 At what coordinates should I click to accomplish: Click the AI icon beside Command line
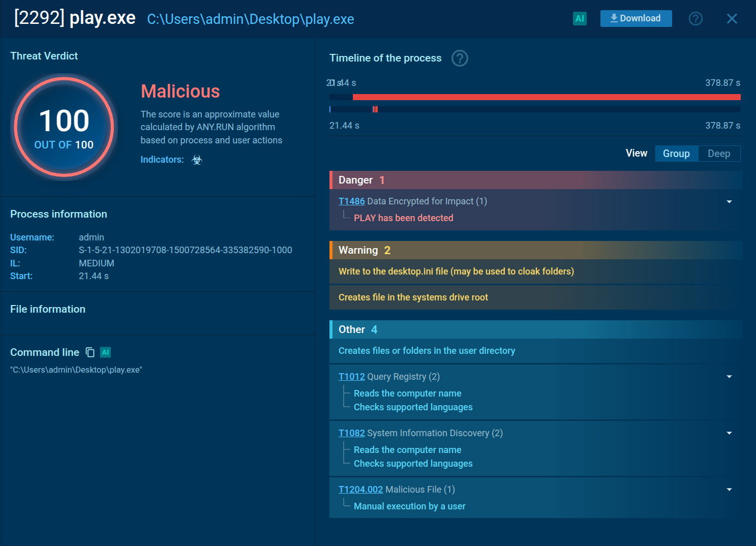coord(106,352)
